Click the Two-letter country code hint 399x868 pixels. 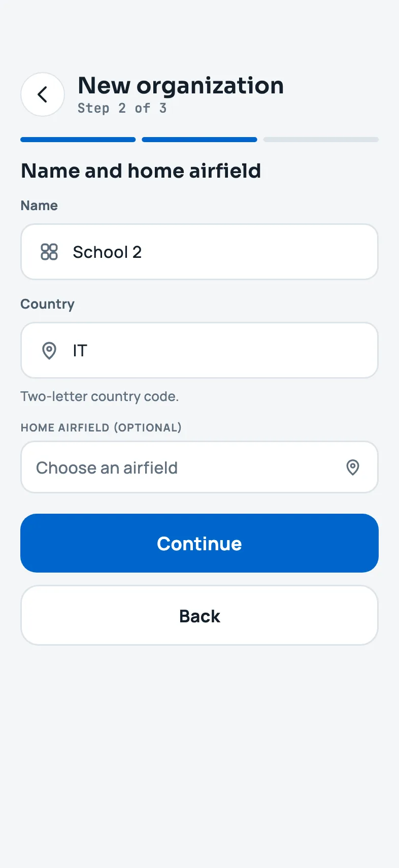(99, 396)
